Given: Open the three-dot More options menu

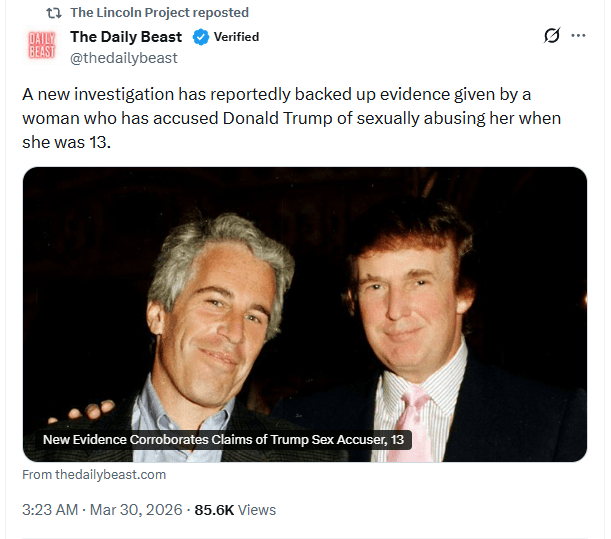Looking at the screenshot, I should point(578,36).
